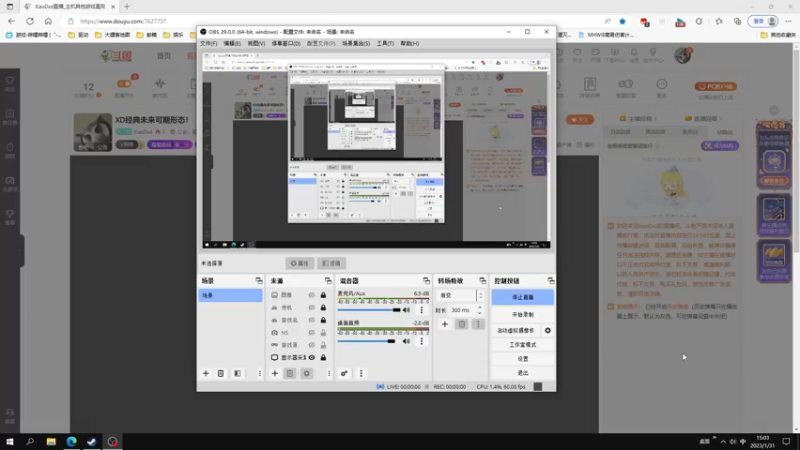The height and width of the screenshot is (450, 800).
Task: Select the highlighted scene in the Scenes list
Action: 230,295
